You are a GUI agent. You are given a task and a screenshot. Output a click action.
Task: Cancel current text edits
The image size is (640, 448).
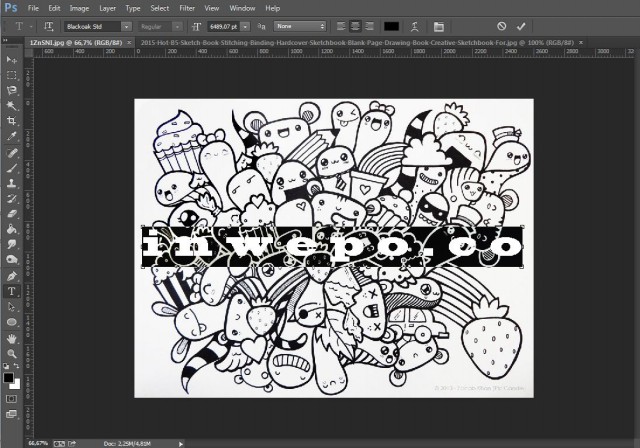click(501, 26)
